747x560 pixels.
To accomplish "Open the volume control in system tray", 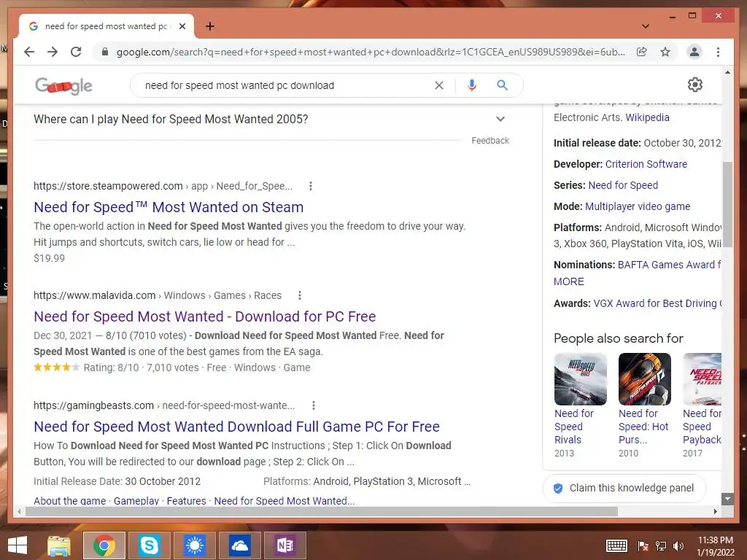I will (678, 545).
